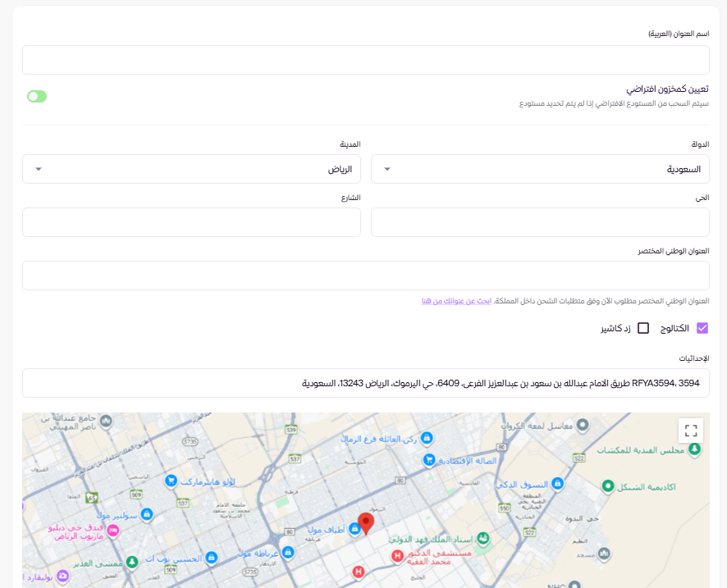Viewport: 727px width, 588px height.
Task: Select the red location pin marker
Action: [366, 522]
